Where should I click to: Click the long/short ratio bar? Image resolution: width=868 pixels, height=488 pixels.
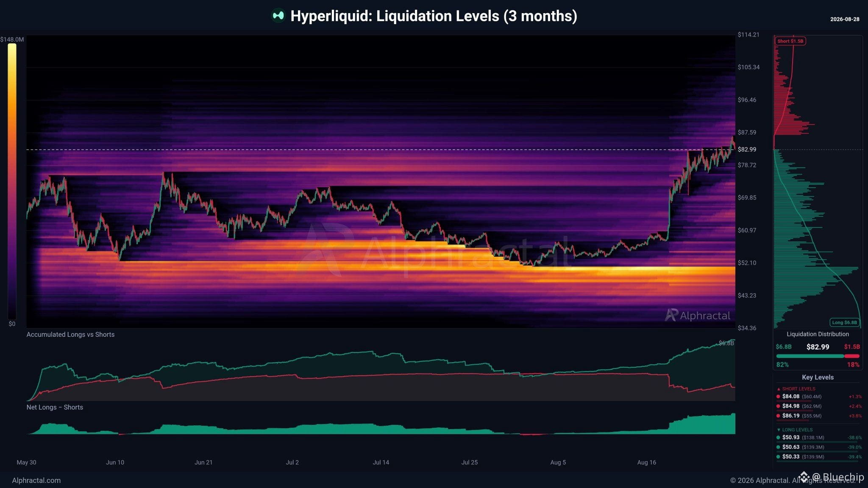tap(818, 356)
